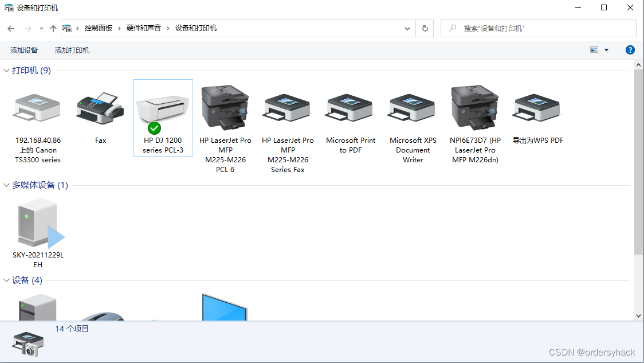The width and height of the screenshot is (644, 363).
Task: Click the refresh button in address bar
Action: point(425,28)
